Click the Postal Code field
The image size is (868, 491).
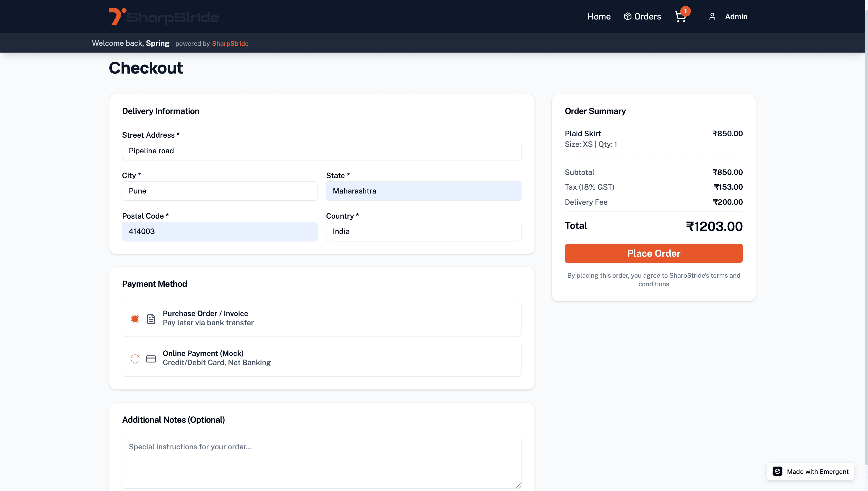pos(219,231)
